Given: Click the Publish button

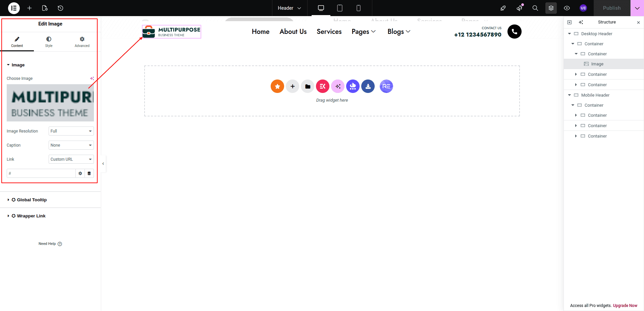Looking at the screenshot, I should (612, 8).
